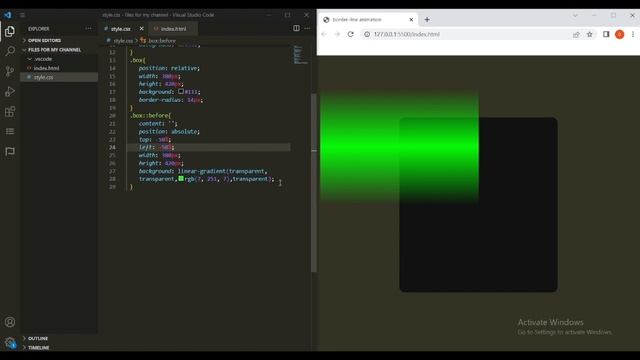Close the style.css editor tab

coord(142,29)
